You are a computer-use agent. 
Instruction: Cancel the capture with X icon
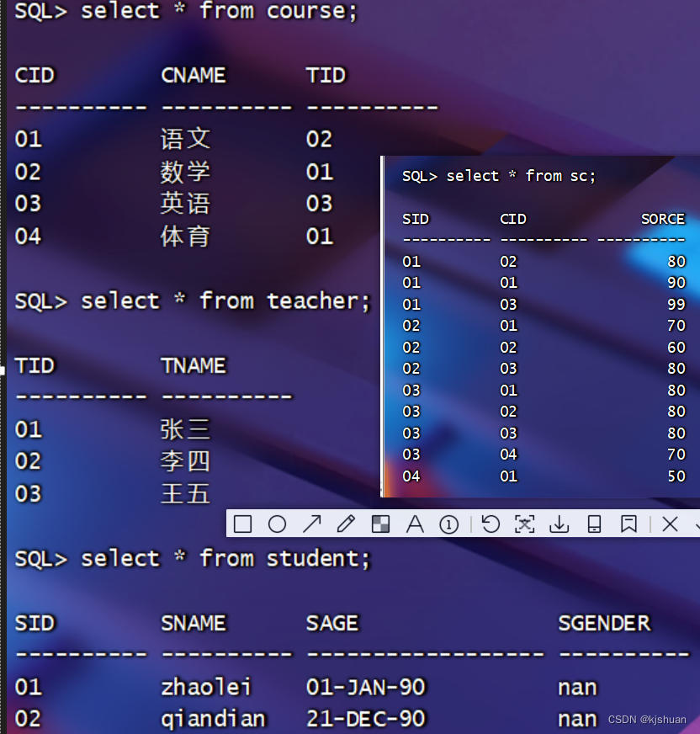point(669,524)
